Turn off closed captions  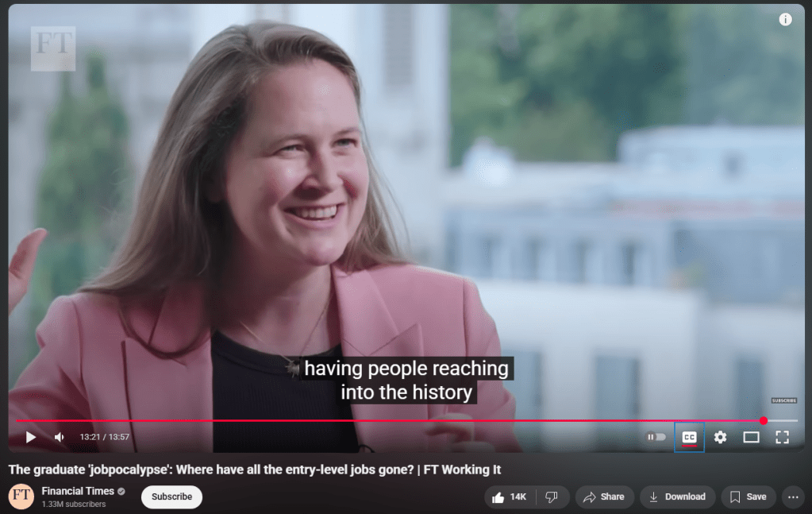pyautogui.click(x=689, y=437)
